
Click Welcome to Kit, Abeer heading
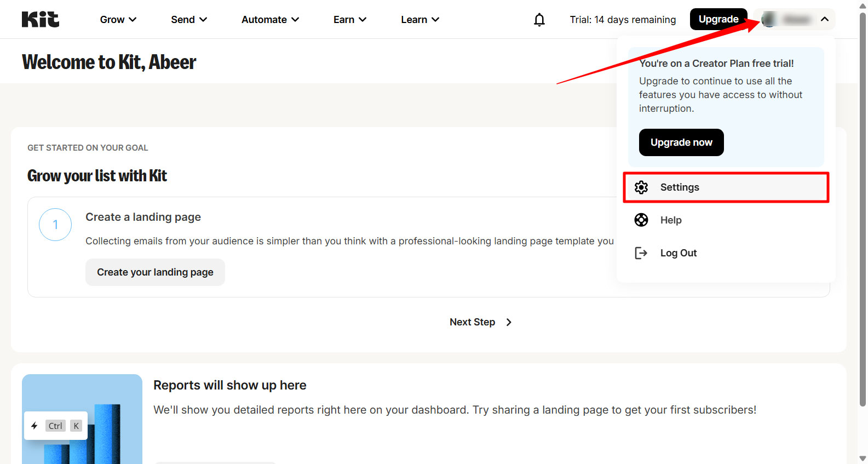point(109,62)
